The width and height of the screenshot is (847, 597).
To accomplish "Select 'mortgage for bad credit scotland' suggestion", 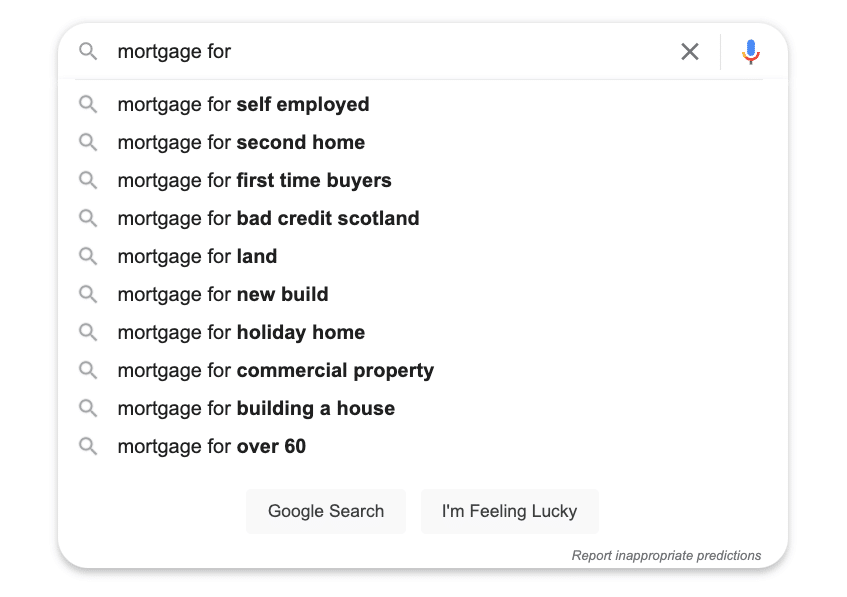I will (x=268, y=218).
